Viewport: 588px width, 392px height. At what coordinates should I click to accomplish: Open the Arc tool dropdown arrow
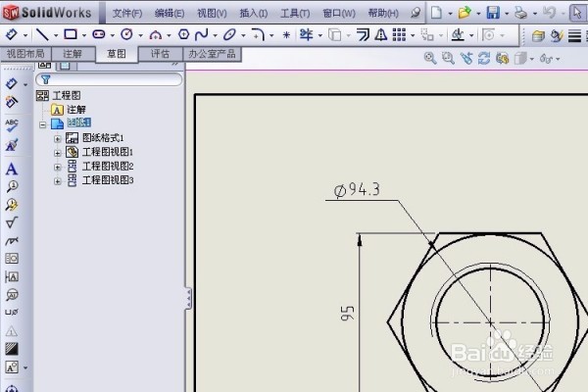(x=170, y=35)
